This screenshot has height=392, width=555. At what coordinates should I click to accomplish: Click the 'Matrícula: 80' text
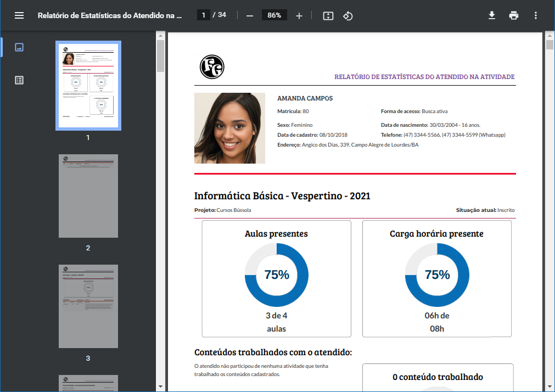[293, 111]
